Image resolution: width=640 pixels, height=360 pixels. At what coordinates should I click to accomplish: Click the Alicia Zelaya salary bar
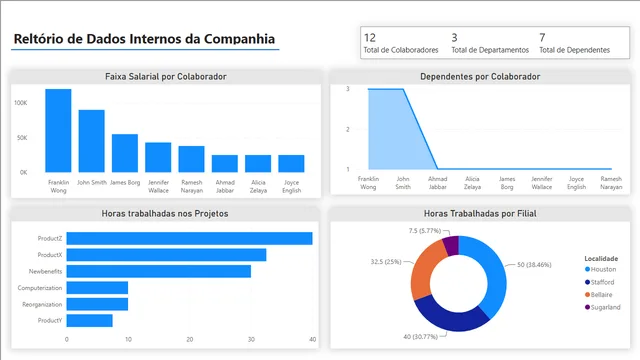258,164
